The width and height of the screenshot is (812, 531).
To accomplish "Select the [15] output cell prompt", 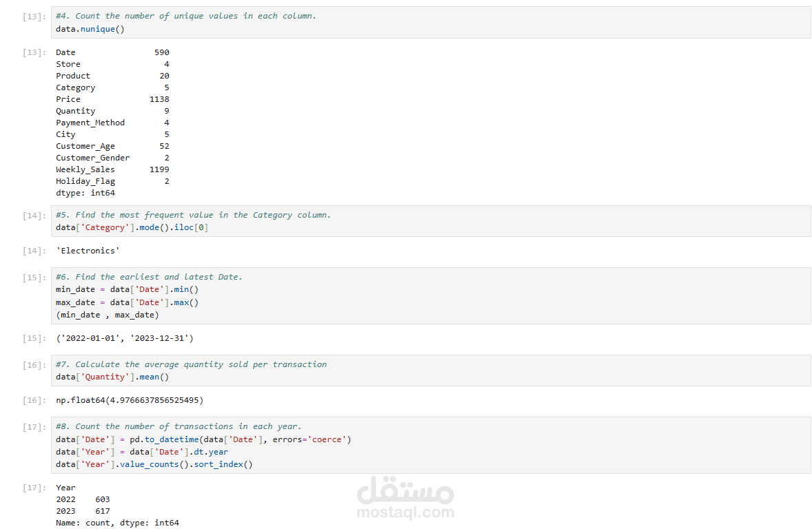I will pos(33,339).
